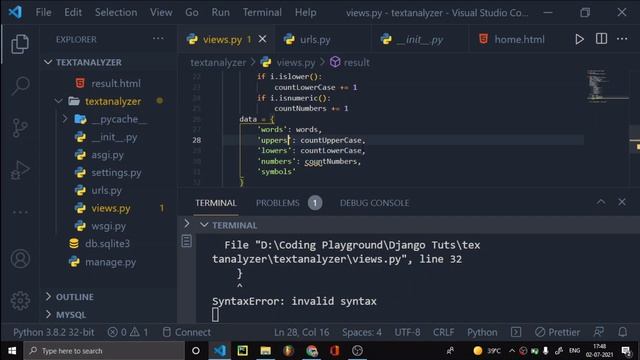This screenshot has width=640, height=360.
Task: Click the Windows Start button
Action: (12, 351)
